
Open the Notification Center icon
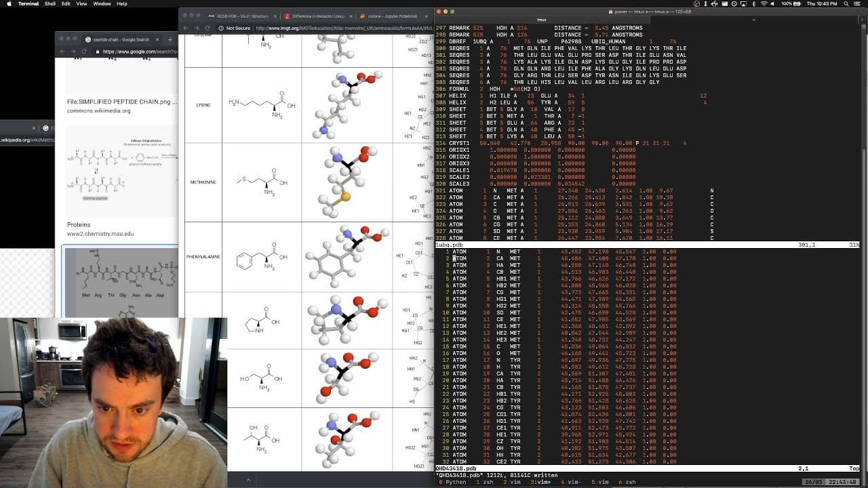tap(859, 3)
